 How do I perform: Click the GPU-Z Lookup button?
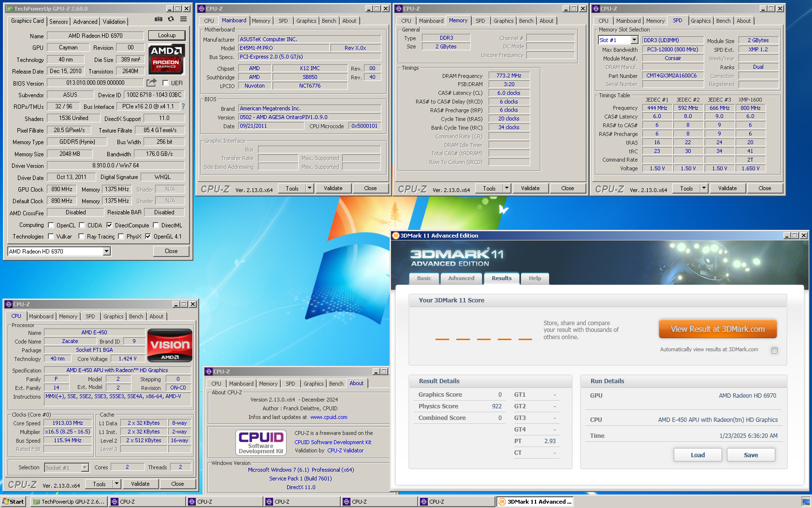[x=167, y=35]
